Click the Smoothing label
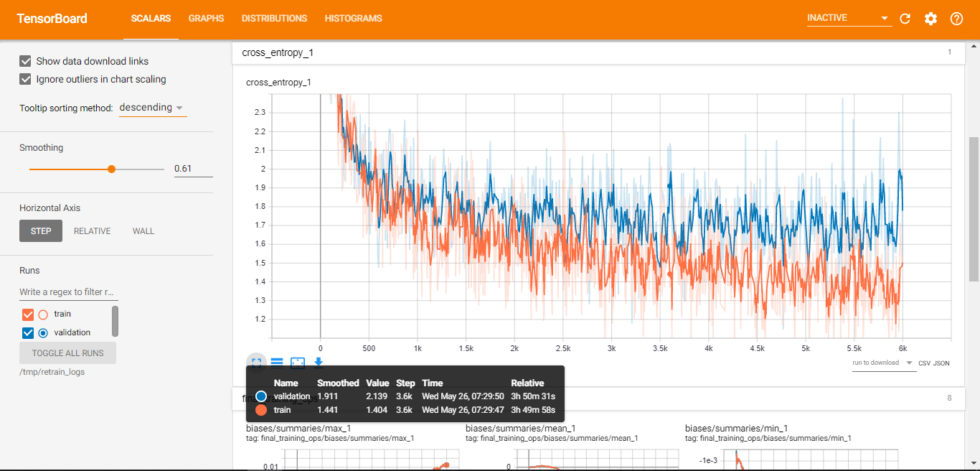Viewport: 980px width, 471px height. (42, 148)
